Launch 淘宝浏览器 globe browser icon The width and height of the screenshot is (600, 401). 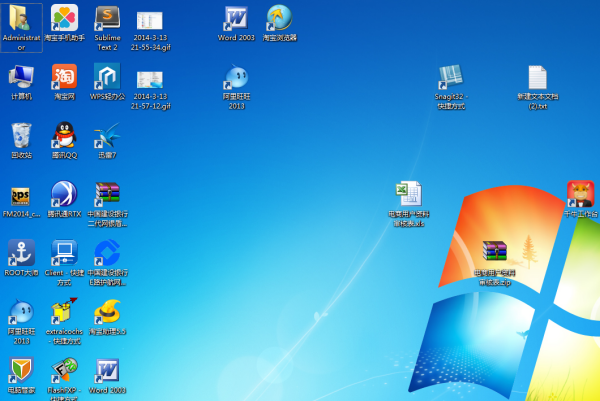point(279,23)
